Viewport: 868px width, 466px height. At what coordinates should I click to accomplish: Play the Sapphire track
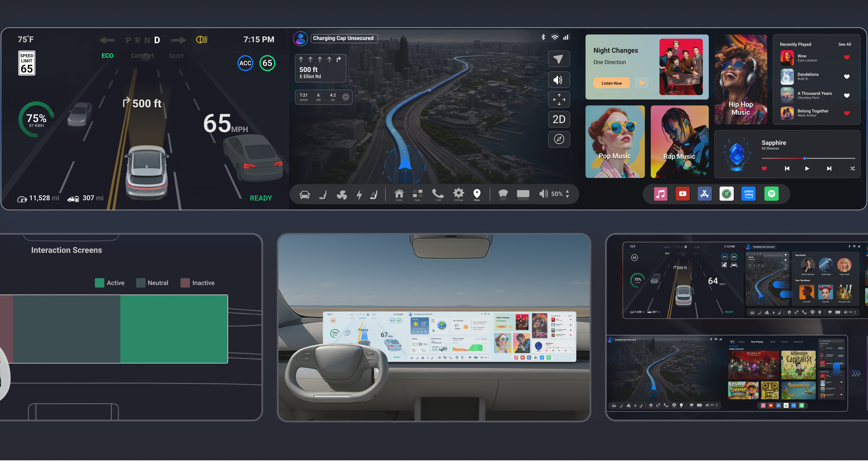807,168
